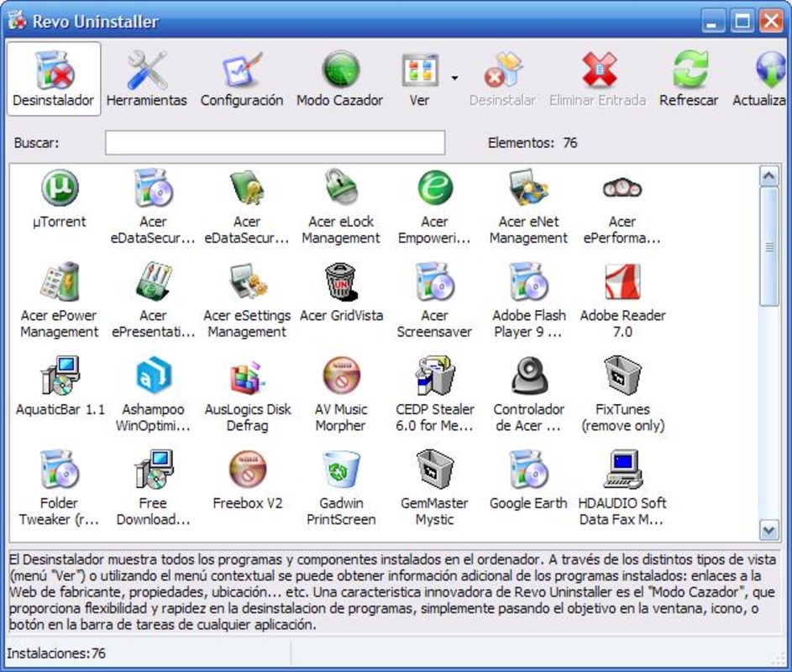The image size is (792, 672).
Task: Click the Buscar search field
Action: (x=275, y=144)
